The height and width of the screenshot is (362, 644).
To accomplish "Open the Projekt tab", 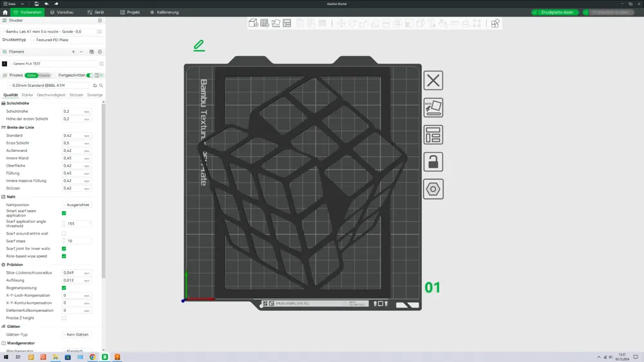I will point(130,12).
